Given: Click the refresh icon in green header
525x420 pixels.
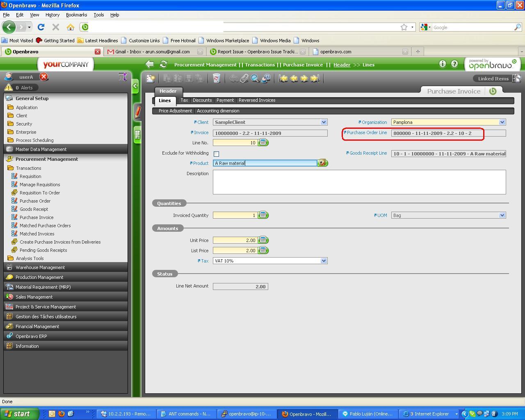Looking at the screenshot, I should (163, 64).
